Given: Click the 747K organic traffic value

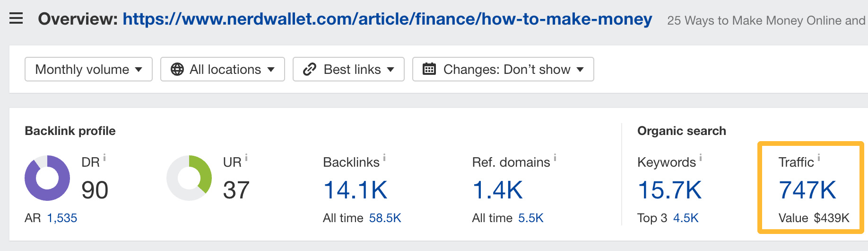Looking at the screenshot, I should [807, 190].
